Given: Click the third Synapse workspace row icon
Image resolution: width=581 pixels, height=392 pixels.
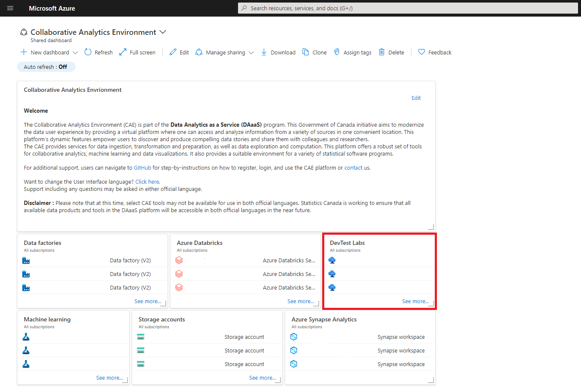Looking at the screenshot, I should [x=294, y=364].
